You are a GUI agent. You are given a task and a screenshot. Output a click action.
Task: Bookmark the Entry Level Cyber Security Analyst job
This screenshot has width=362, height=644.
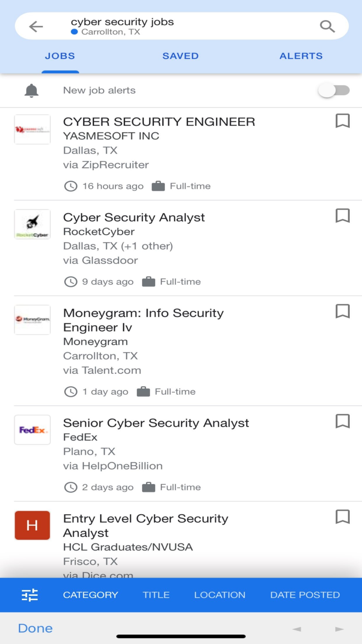pyautogui.click(x=342, y=517)
